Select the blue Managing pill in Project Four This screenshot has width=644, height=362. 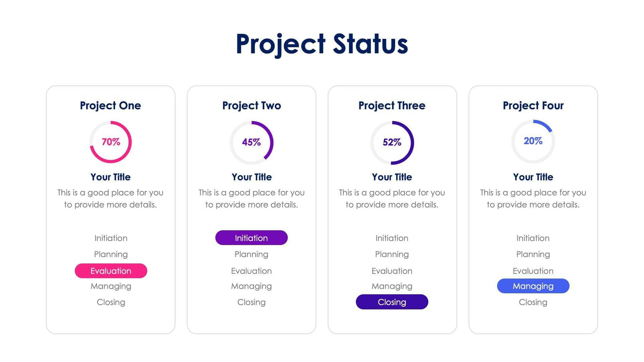(x=533, y=286)
